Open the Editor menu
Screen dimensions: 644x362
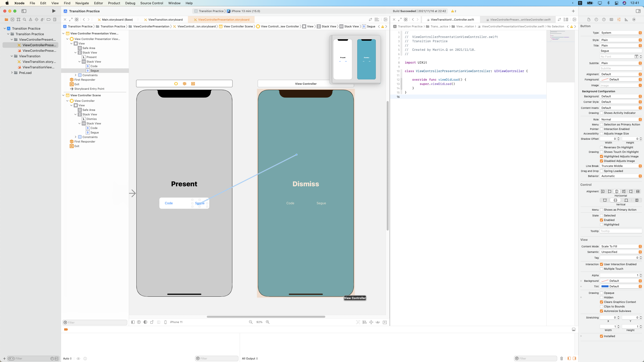coord(98,3)
